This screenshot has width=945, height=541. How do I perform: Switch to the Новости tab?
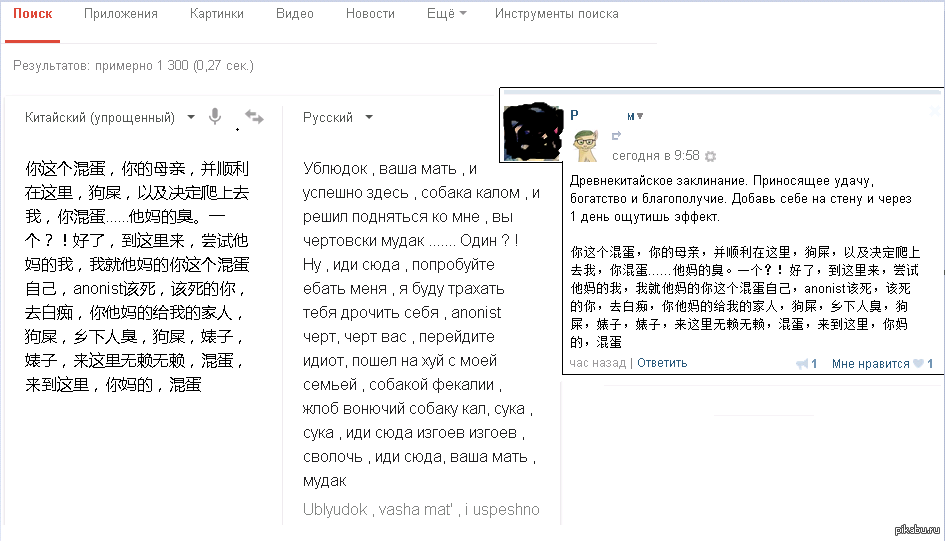(370, 14)
